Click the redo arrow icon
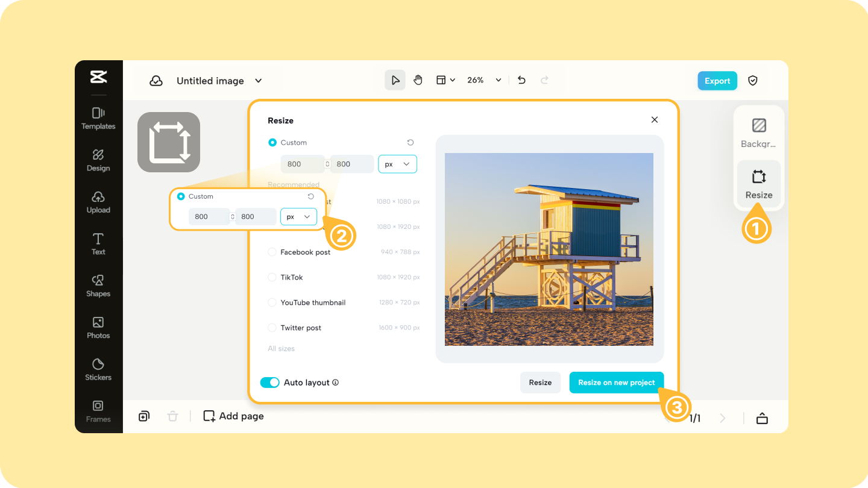This screenshot has height=488, width=868. click(544, 80)
